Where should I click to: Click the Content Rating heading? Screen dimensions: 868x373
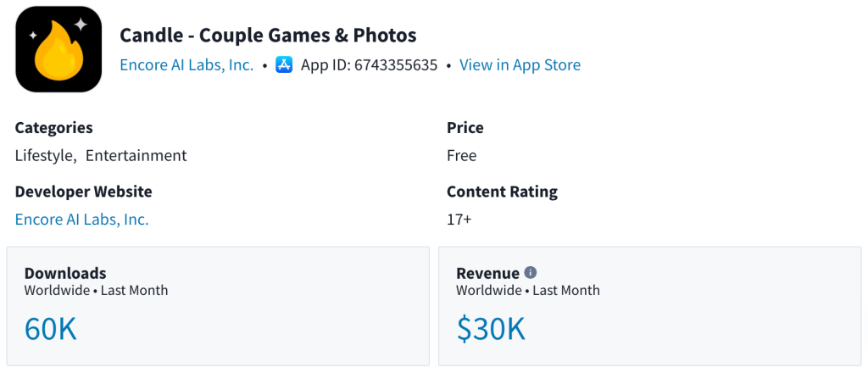(x=502, y=192)
